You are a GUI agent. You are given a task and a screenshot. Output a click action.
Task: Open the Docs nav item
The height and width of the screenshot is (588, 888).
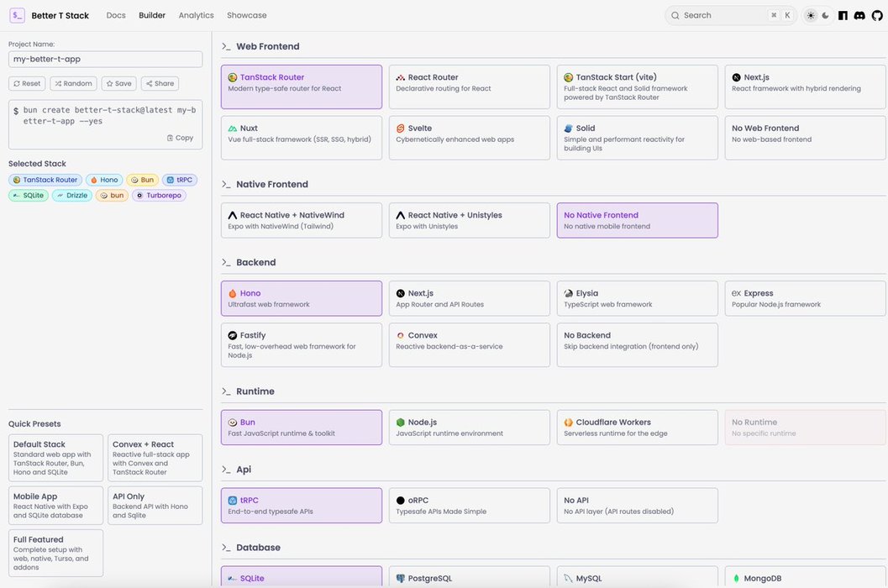pos(116,15)
